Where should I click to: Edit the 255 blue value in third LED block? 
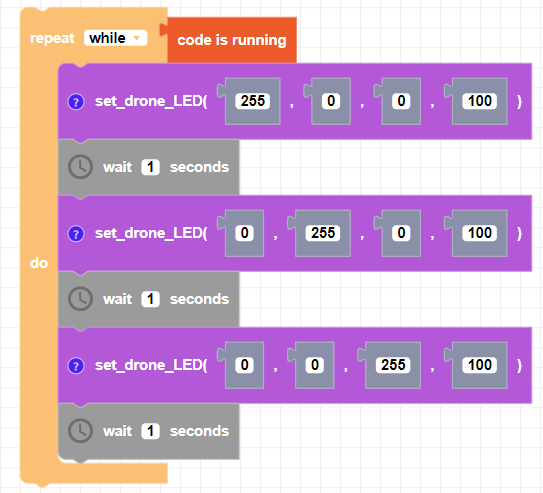[x=393, y=365]
